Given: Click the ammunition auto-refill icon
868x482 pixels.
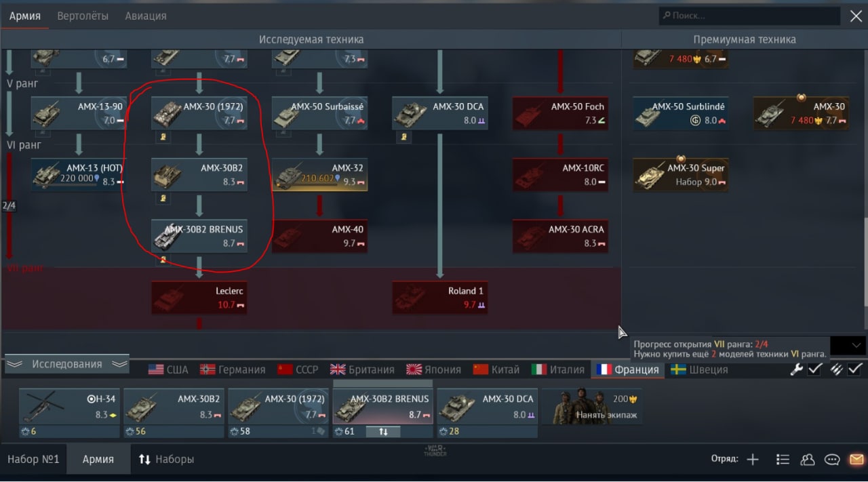Looking at the screenshot, I should [837, 369].
